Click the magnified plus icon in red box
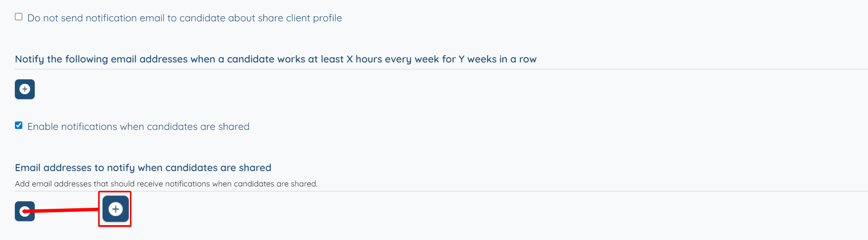The height and width of the screenshot is (240, 868). tap(116, 209)
